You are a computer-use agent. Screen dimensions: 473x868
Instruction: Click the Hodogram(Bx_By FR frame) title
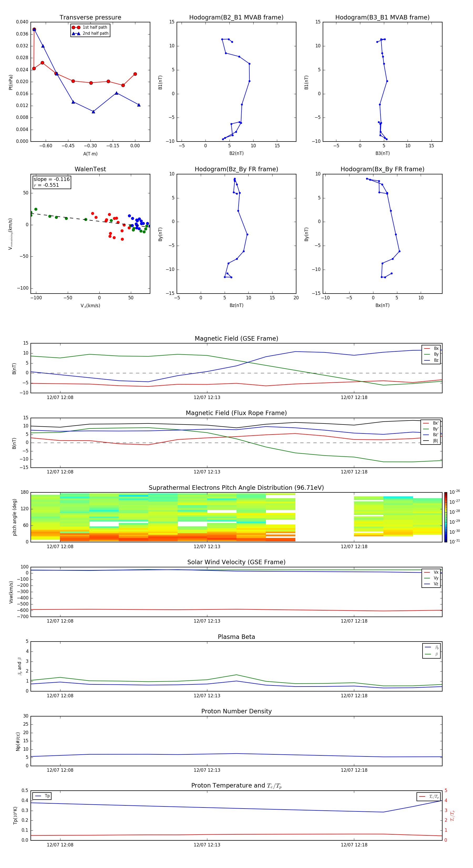coord(382,169)
